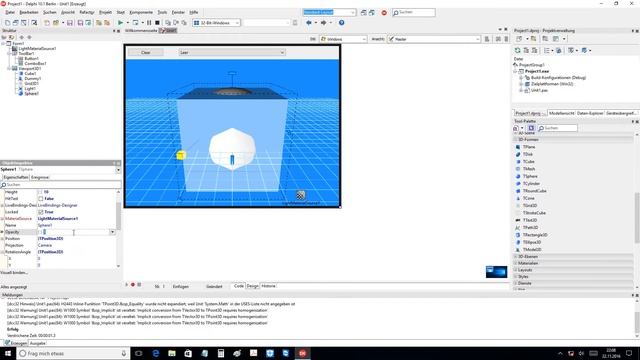The image size is (640, 360).
Task: Switch to the Modellansicht tab
Action: (561, 113)
